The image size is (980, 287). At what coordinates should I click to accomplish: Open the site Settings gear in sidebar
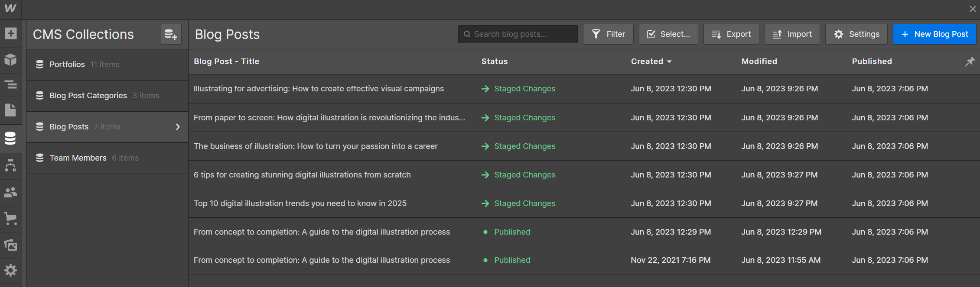point(10,271)
